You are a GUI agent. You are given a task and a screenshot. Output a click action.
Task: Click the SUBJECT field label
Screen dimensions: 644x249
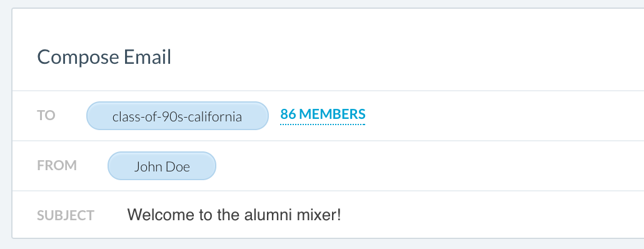tap(66, 215)
